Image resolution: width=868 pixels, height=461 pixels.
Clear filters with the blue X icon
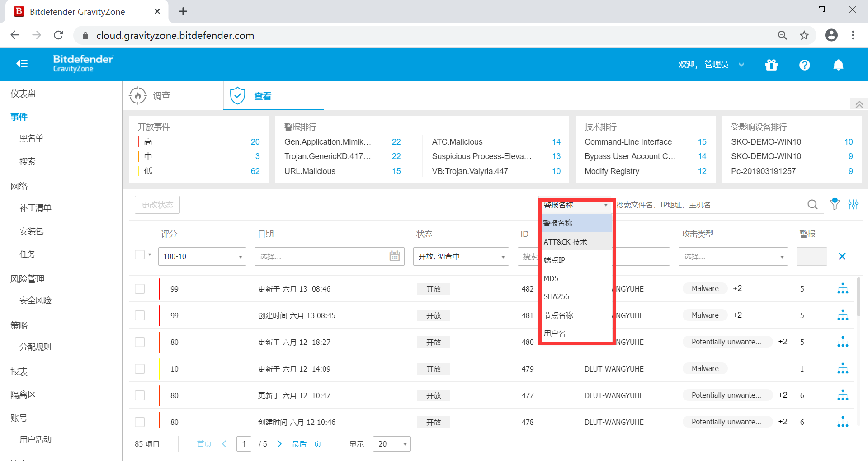[842, 256]
